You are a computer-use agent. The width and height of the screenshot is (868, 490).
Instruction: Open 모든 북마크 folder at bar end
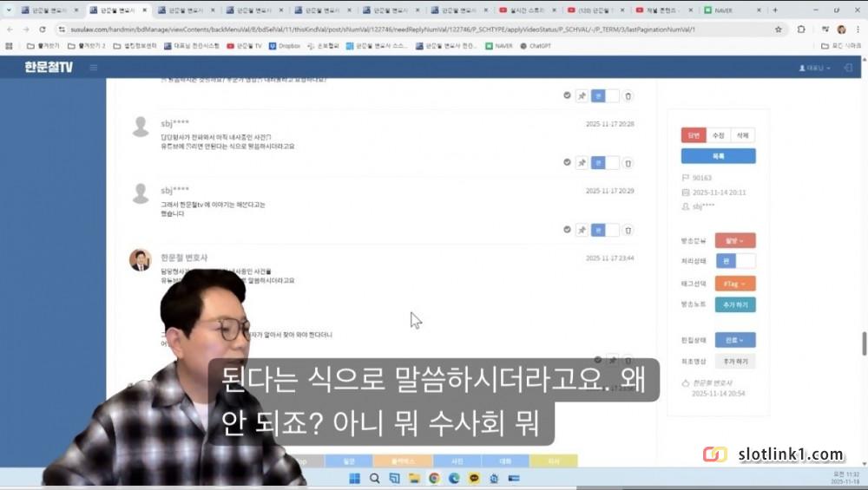(841, 46)
